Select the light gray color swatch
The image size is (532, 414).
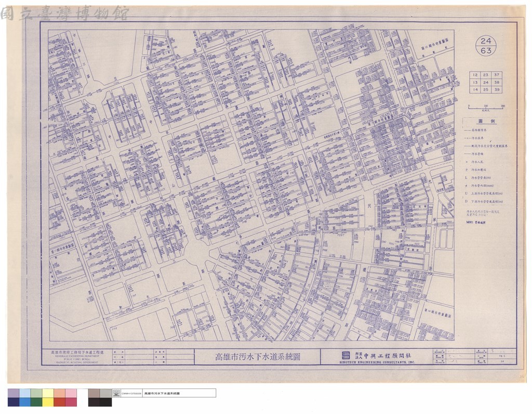click(x=105, y=393)
